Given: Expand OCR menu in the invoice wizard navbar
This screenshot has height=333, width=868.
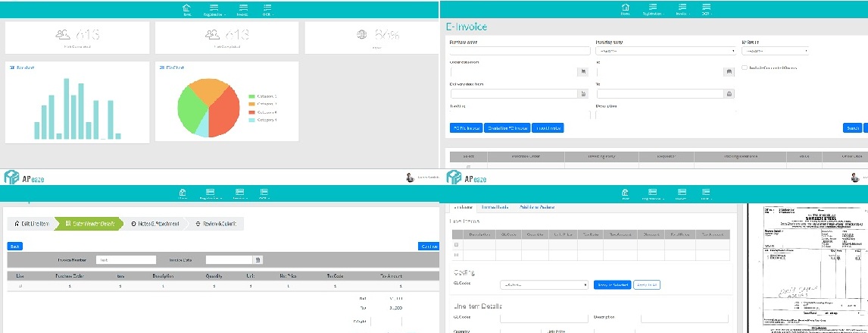Looking at the screenshot, I should (264, 194).
